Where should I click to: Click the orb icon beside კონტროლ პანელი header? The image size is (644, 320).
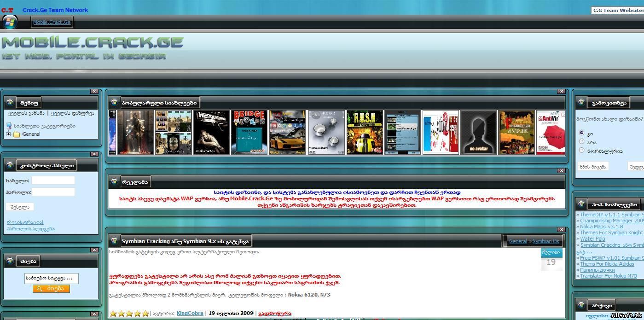pos(10,165)
